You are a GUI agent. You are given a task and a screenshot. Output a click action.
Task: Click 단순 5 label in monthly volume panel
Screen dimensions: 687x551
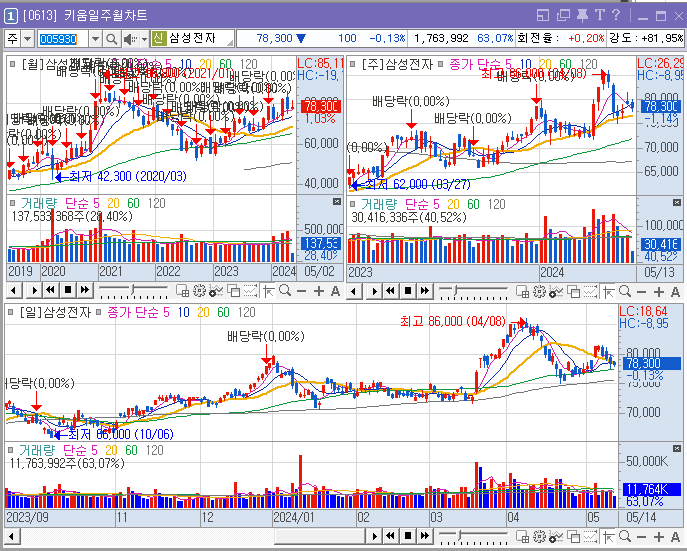point(82,203)
